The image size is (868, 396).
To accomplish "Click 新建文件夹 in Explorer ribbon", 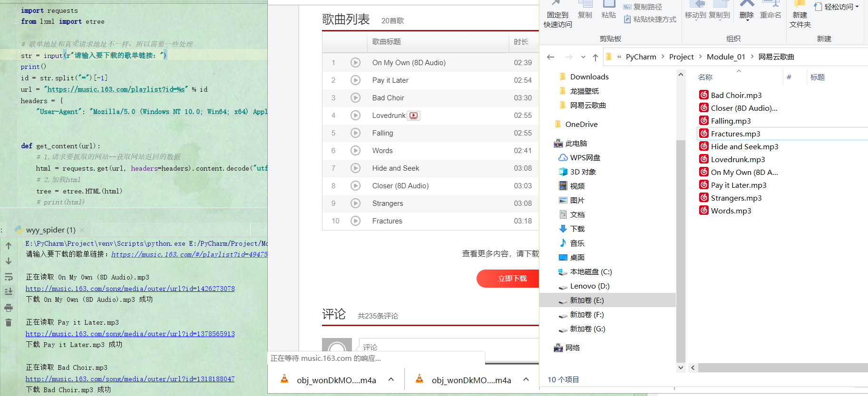I will [800, 14].
